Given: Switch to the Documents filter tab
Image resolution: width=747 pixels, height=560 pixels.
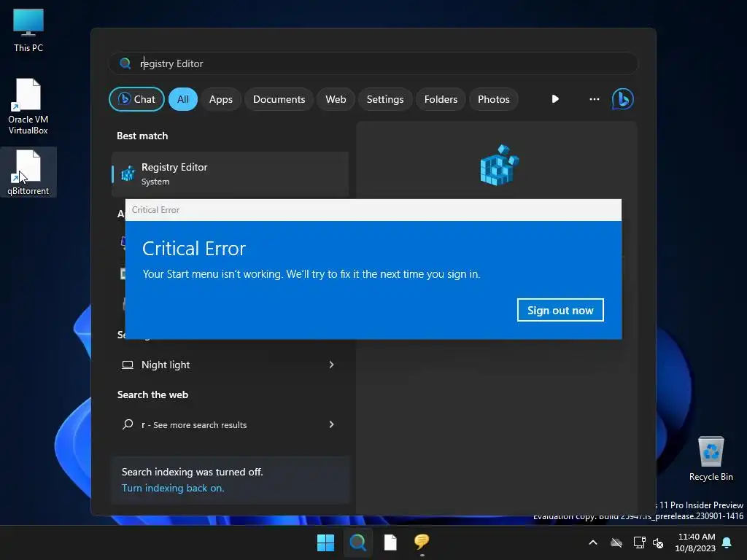Looking at the screenshot, I should coord(279,99).
